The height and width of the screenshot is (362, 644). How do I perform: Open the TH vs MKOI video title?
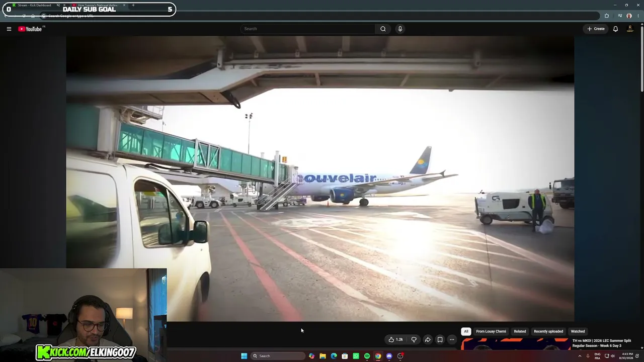(602, 343)
